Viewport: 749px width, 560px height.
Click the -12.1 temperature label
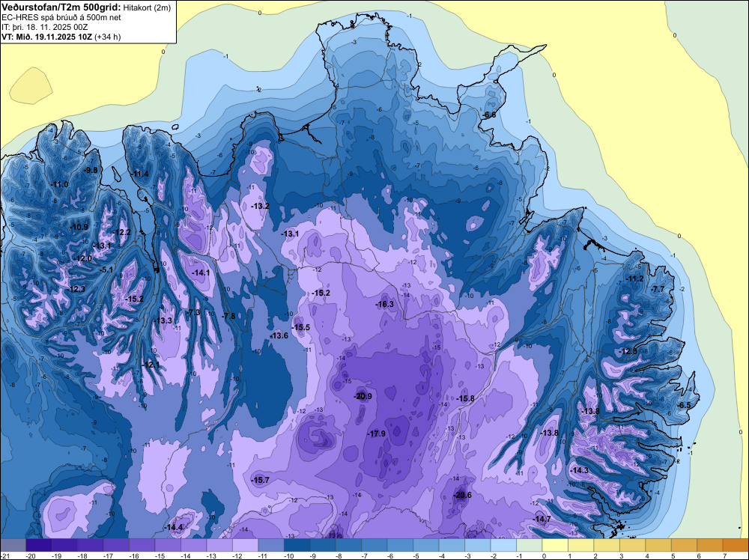[151, 365]
